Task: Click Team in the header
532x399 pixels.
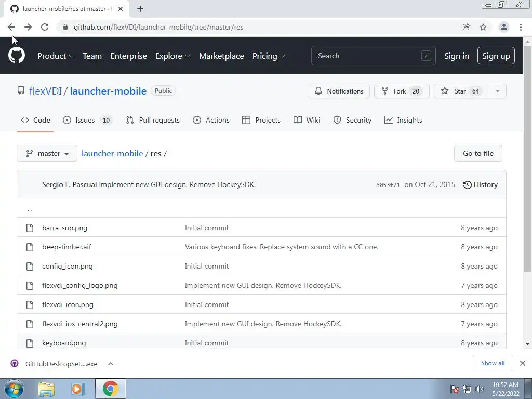Action: coord(92,56)
